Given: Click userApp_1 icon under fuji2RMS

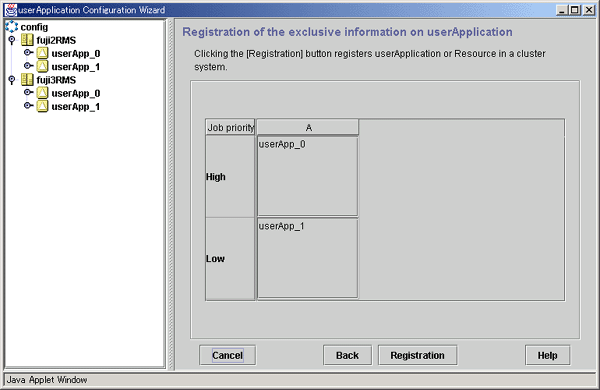Looking at the screenshot, I should [42, 66].
